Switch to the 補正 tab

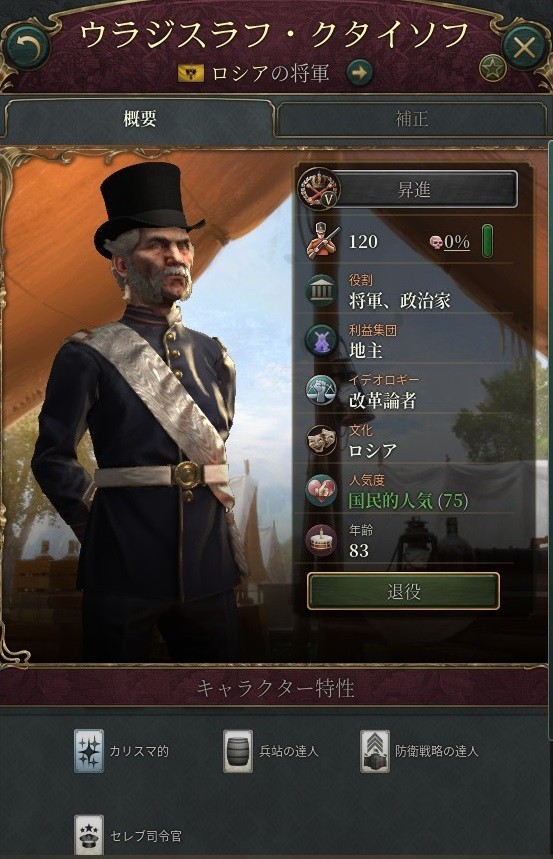(411, 119)
